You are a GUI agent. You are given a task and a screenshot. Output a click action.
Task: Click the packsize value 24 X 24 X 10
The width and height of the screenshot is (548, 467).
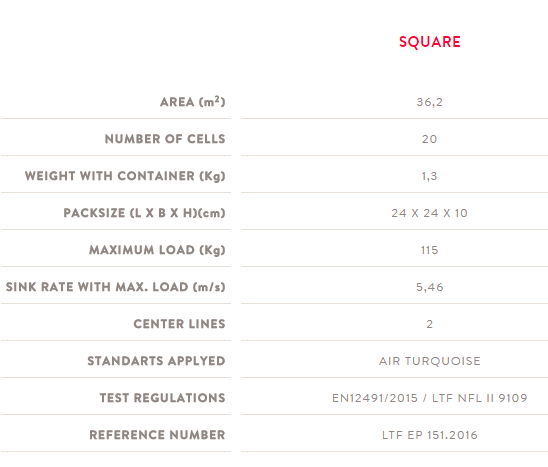pos(430,213)
